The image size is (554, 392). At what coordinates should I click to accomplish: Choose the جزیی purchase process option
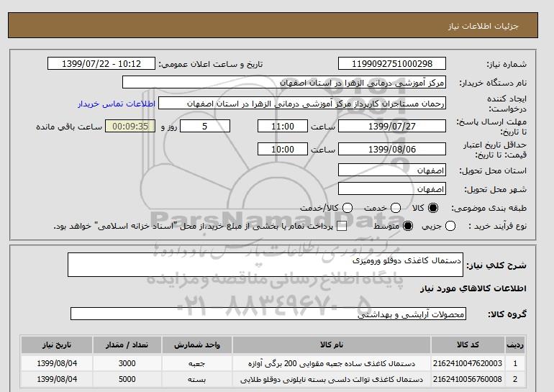tap(450, 226)
